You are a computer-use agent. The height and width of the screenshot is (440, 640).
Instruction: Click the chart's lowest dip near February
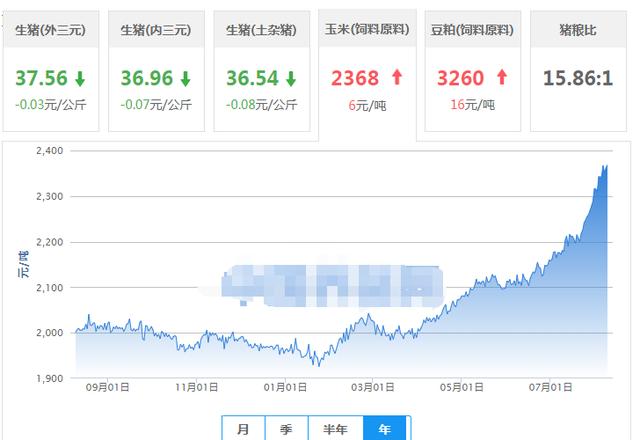tap(319, 364)
